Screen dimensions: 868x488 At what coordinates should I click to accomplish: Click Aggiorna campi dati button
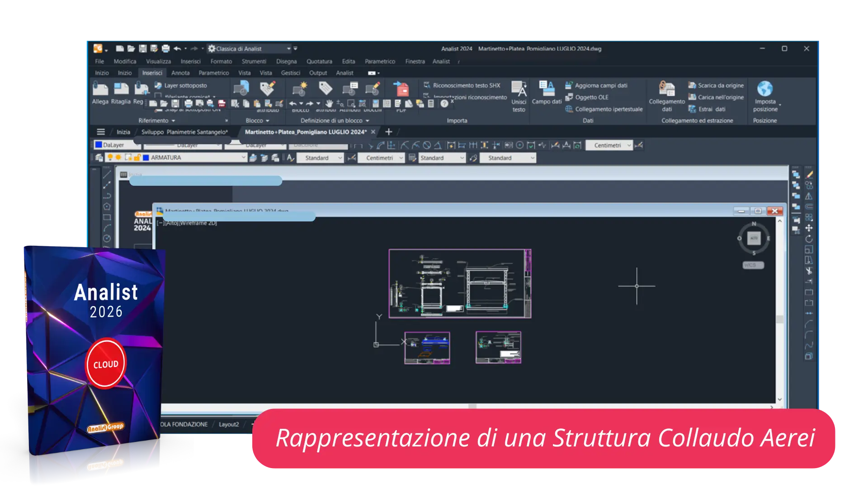tap(601, 85)
